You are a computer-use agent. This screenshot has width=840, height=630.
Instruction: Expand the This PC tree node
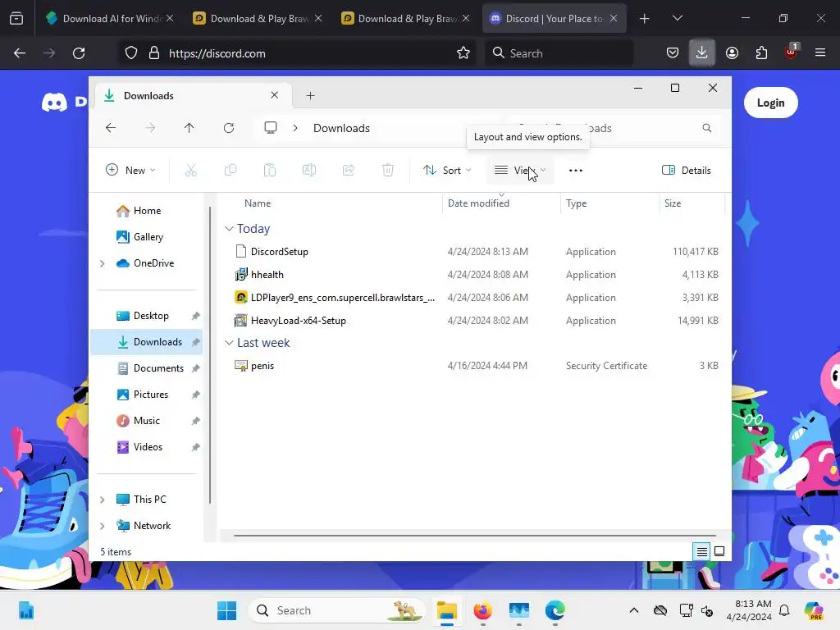coord(103,500)
